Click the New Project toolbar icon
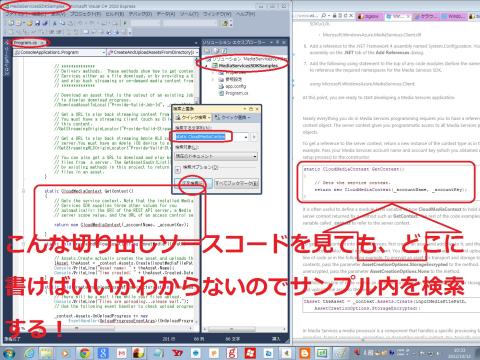Screen dimensions: 480x360 coord(11,23)
